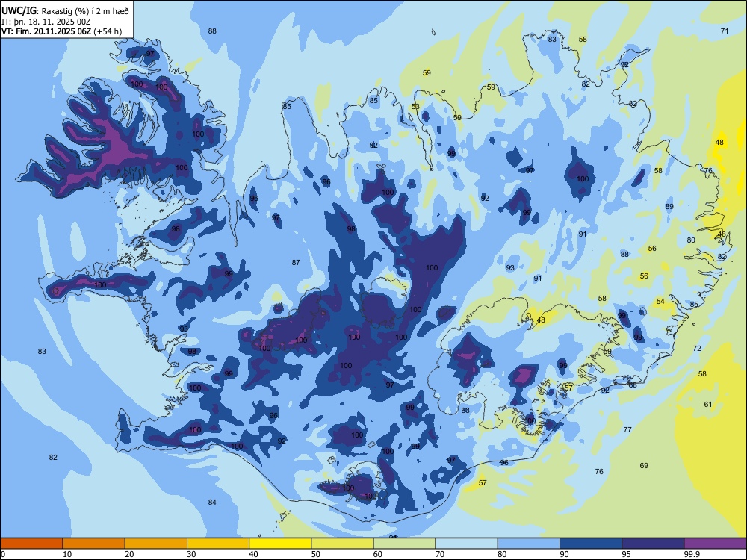Click the dark orange 0–10 legend swatch
Image resolution: width=747 pixels, height=560 pixels.
point(31,544)
